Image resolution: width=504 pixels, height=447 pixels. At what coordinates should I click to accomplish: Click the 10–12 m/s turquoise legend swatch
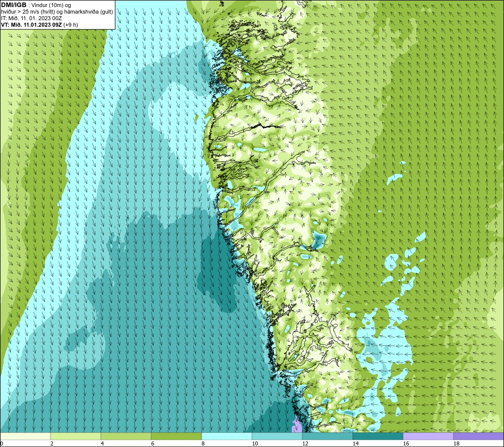(x=277, y=436)
